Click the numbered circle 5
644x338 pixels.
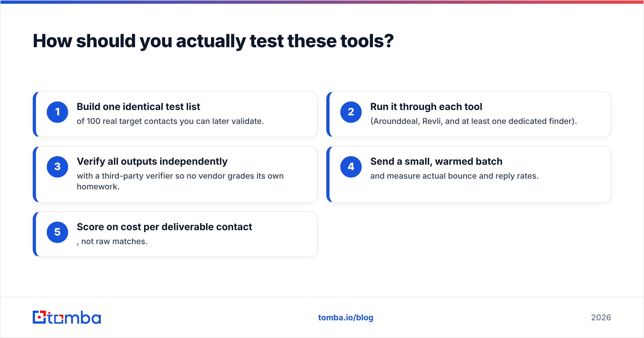57,232
